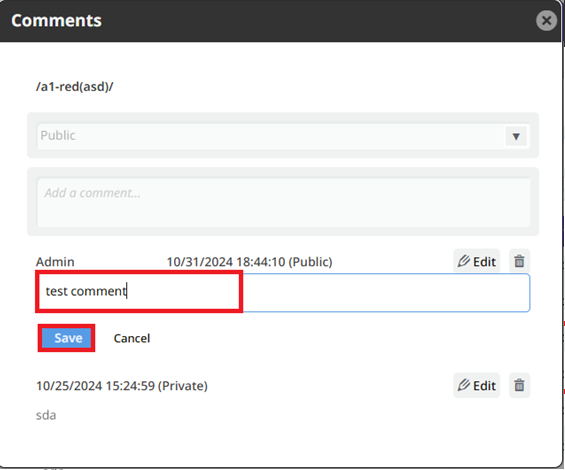Viewport: 565px width, 470px height.
Task: Click the 10/25/2024 15:24:59 (Private) timestamp
Action: (122, 386)
